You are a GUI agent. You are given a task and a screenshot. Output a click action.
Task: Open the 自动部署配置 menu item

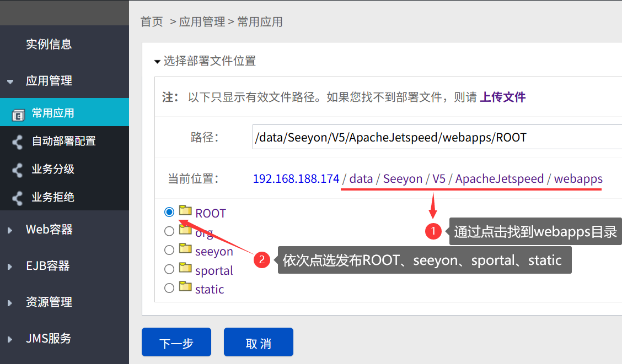(64, 141)
